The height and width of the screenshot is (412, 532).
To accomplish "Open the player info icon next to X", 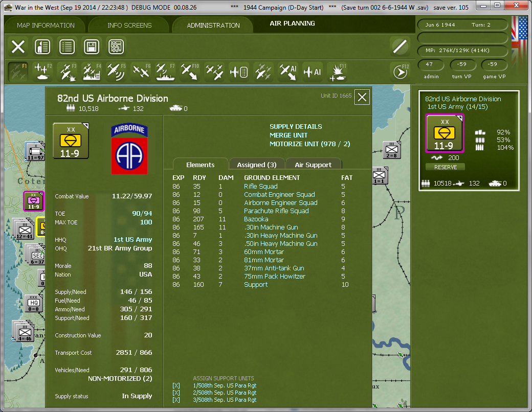I will 42,47.
